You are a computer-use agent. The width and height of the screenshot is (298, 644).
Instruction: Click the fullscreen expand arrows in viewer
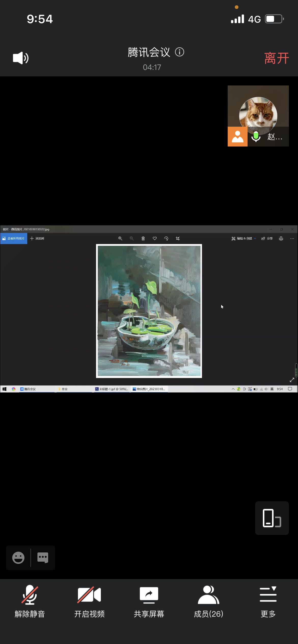click(x=292, y=380)
